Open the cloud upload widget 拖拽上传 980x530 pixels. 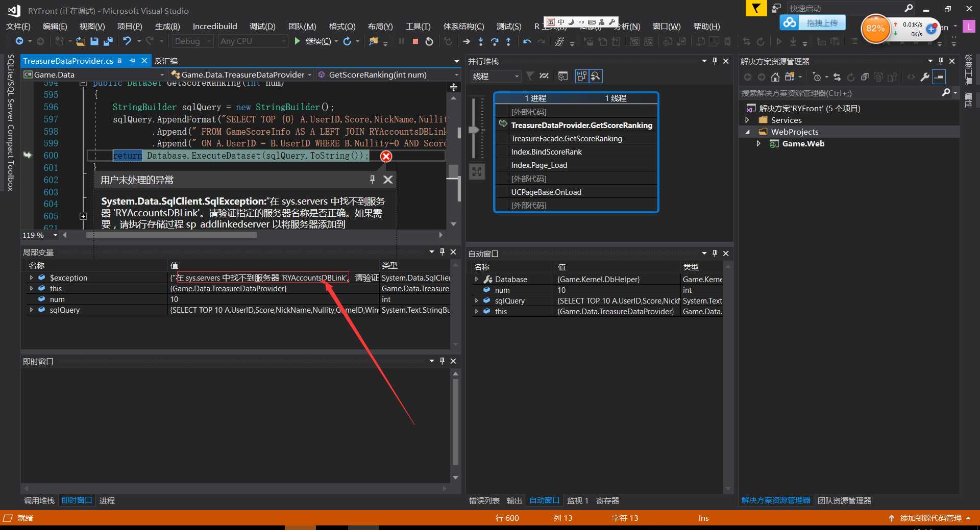[x=813, y=23]
